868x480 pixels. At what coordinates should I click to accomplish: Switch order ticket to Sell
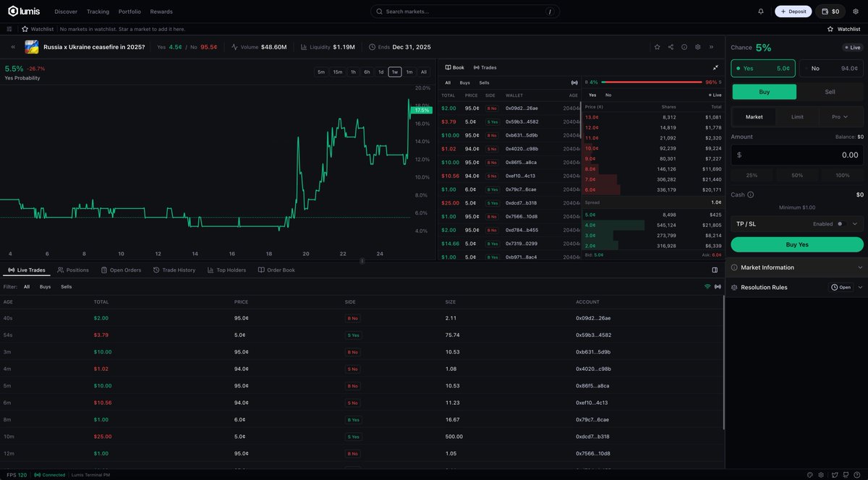(830, 92)
